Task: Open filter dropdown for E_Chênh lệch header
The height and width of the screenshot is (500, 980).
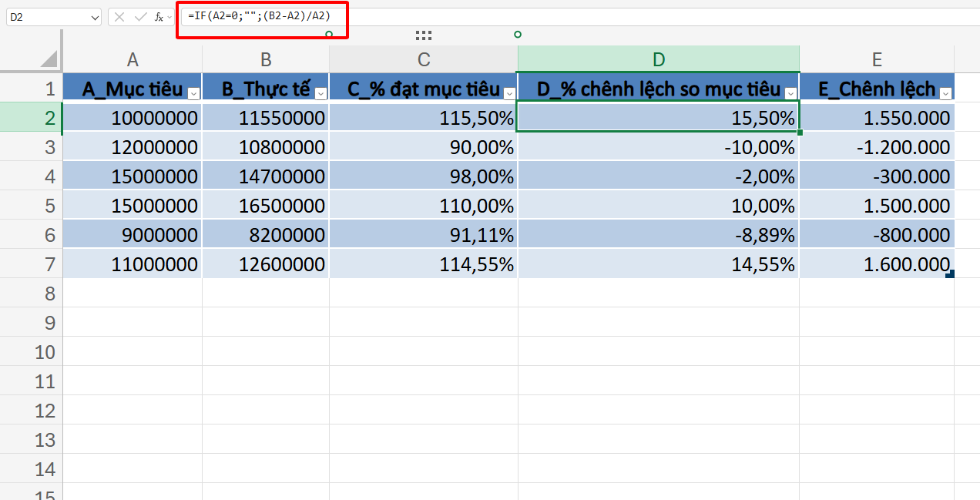Action: point(945,93)
